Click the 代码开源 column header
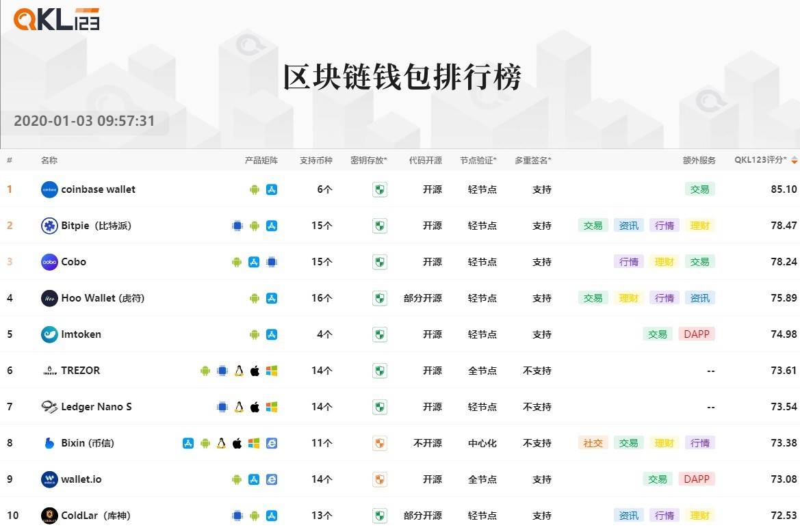 pos(425,160)
